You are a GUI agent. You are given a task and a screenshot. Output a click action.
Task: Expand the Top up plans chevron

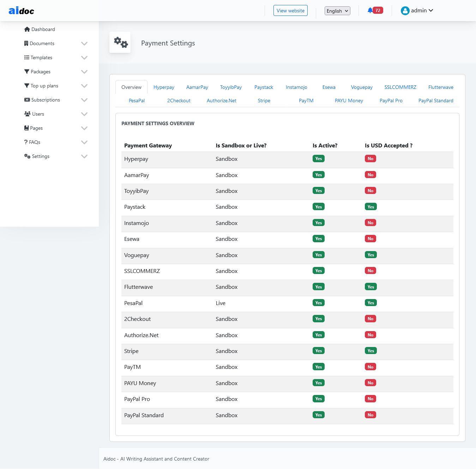tap(84, 86)
